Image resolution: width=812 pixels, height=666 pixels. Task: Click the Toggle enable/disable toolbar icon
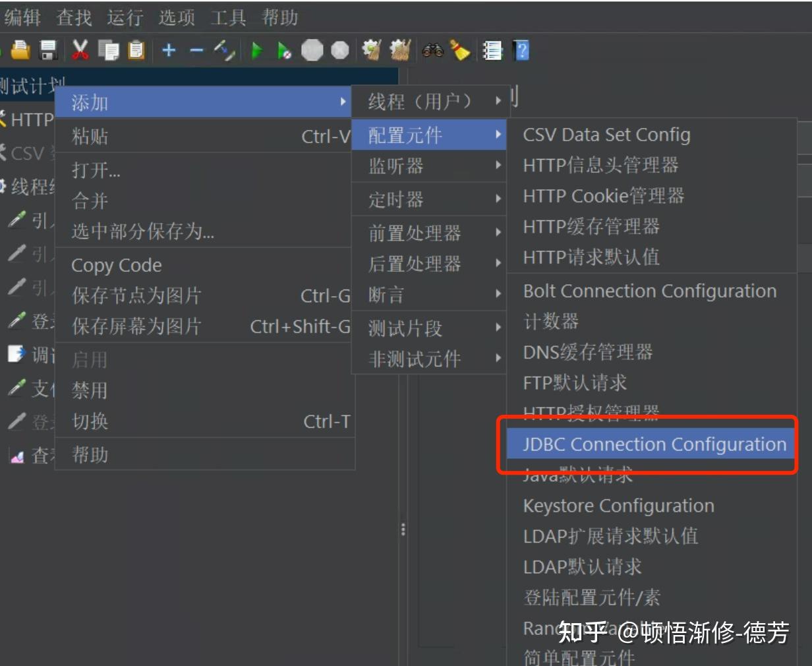[224, 50]
